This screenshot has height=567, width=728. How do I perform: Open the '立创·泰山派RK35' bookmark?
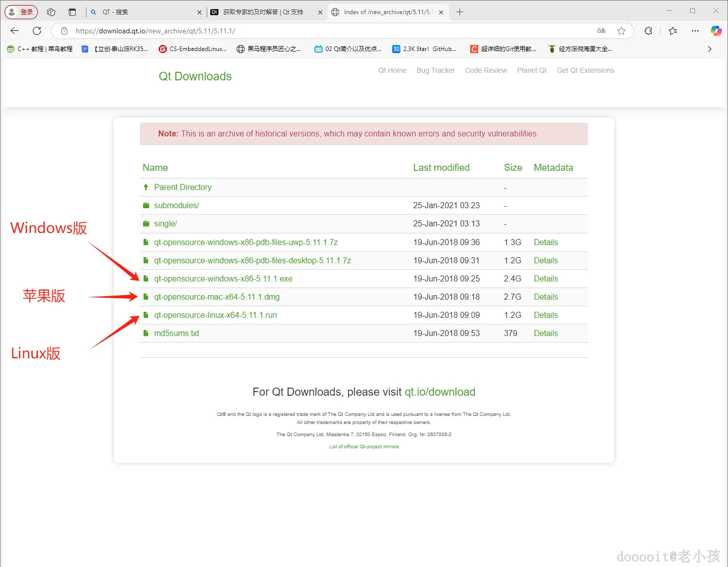[115, 49]
